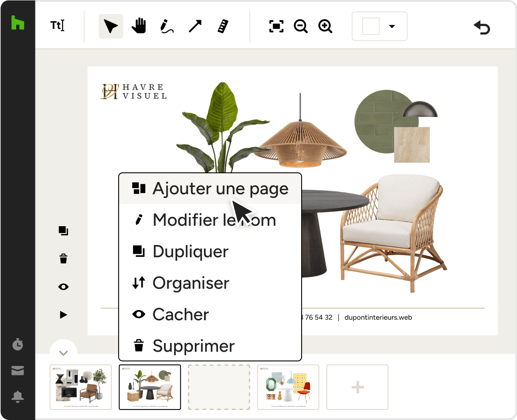Choose the freehand draw pencil tool
517x420 pixels.
(167, 26)
